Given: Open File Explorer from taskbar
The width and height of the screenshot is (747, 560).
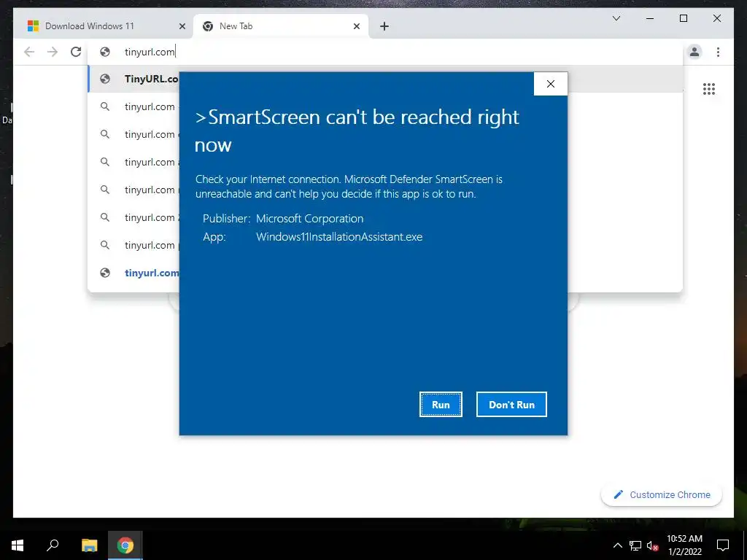Looking at the screenshot, I should click(x=89, y=545).
